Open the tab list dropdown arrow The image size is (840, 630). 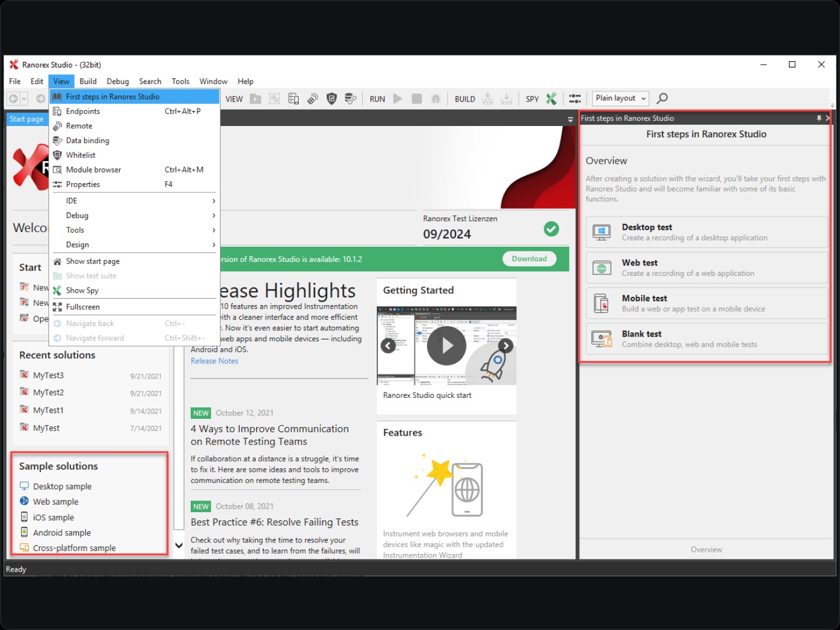(x=570, y=119)
